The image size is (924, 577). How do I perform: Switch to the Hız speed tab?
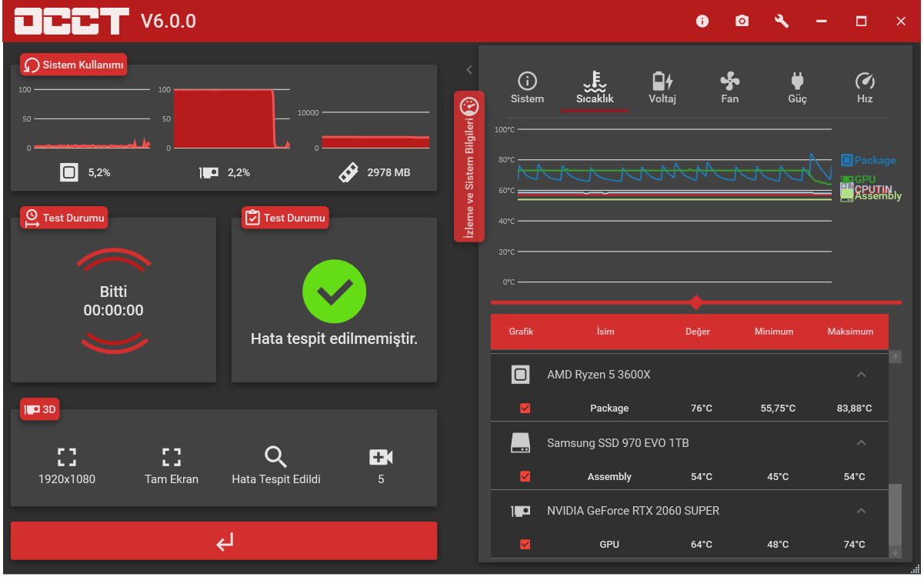click(865, 88)
